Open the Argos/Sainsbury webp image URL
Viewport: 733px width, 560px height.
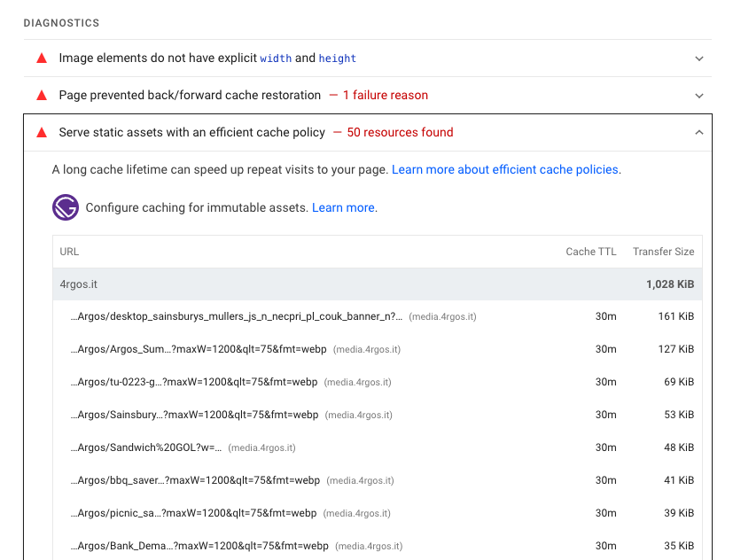tap(194, 415)
